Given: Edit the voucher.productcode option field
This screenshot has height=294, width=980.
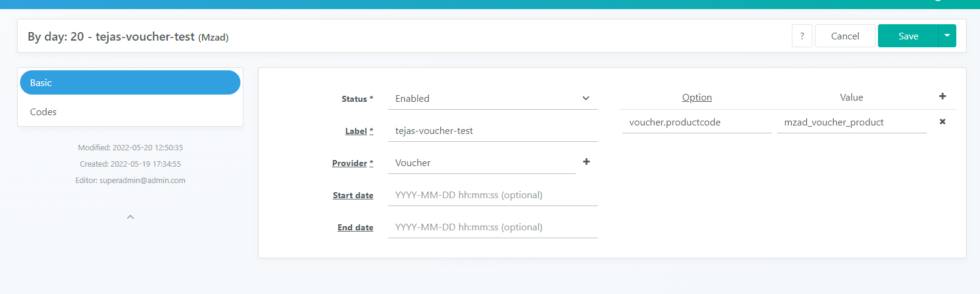Looking at the screenshot, I should (x=697, y=122).
